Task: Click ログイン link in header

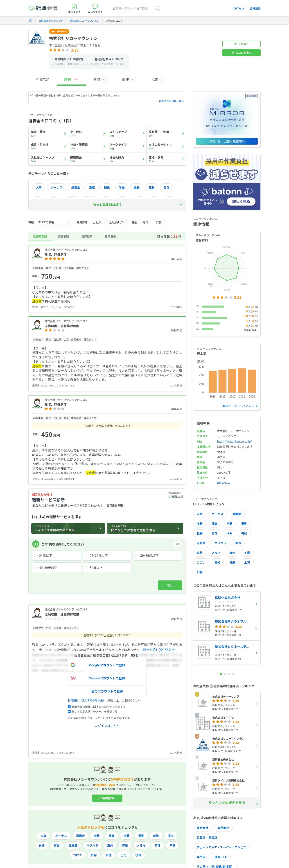Action: (239, 8)
